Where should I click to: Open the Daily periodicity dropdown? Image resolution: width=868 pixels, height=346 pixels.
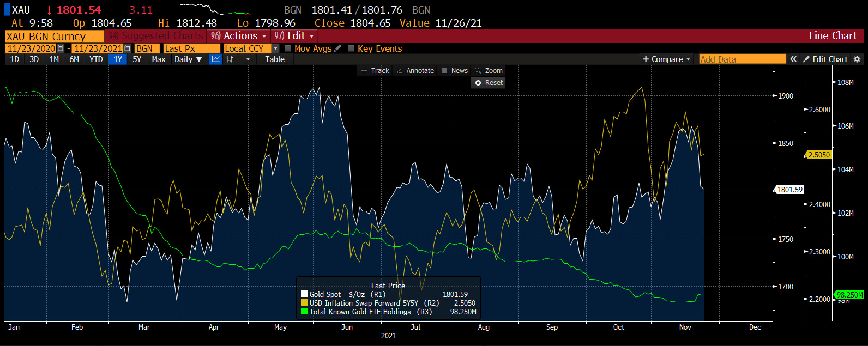pos(188,59)
